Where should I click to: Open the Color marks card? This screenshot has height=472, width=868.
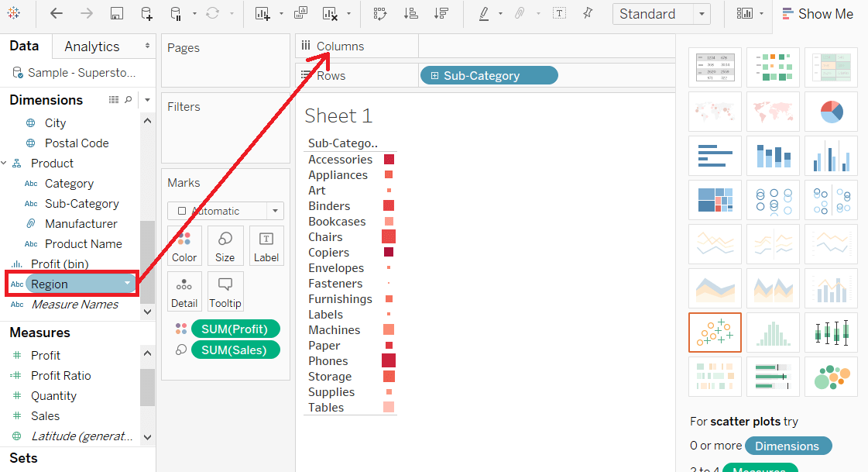[x=184, y=246]
